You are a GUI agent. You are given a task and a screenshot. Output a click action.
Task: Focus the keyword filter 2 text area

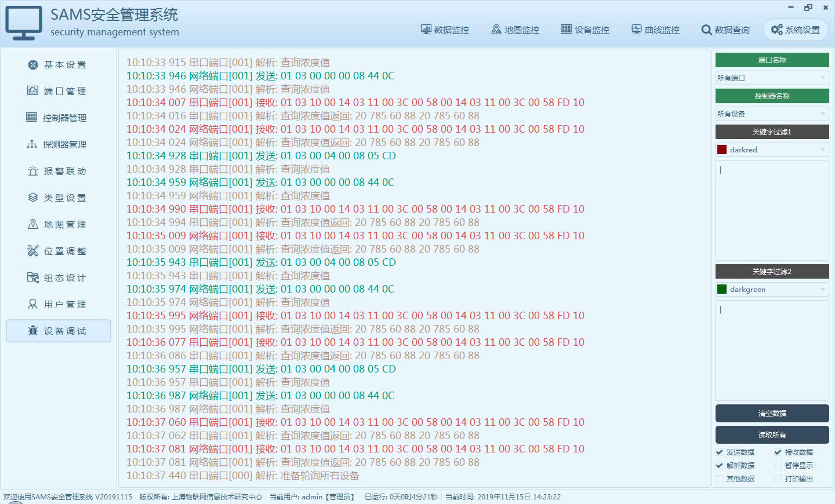(772, 350)
